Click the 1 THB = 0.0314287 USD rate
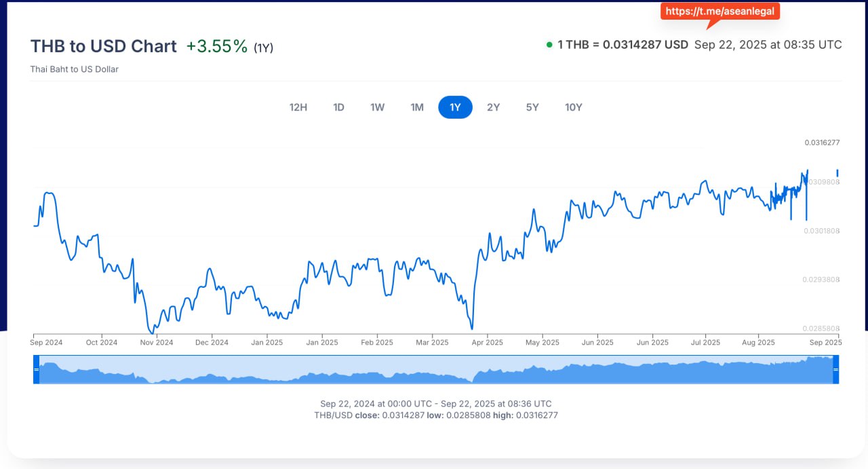The width and height of the screenshot is (868, 469). [623, 45]
